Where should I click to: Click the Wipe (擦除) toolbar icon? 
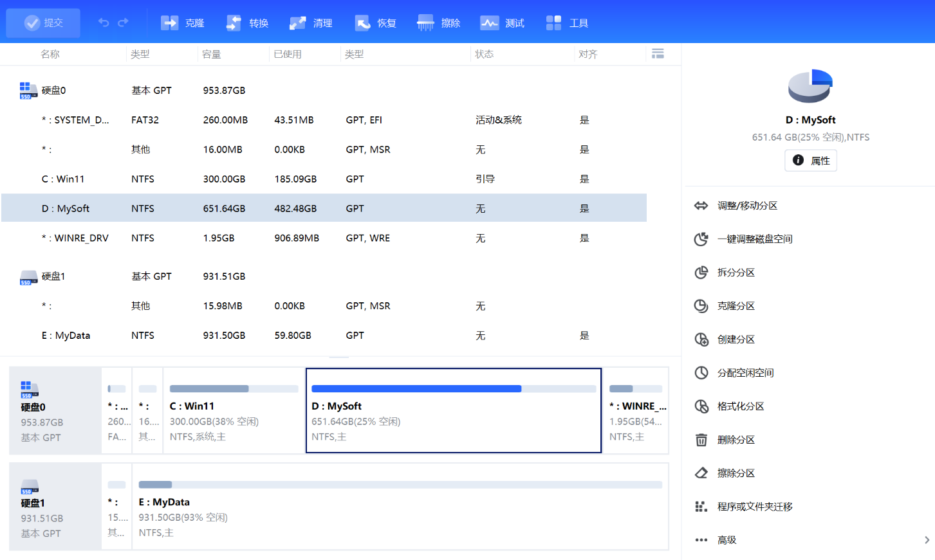coord(425,23)
